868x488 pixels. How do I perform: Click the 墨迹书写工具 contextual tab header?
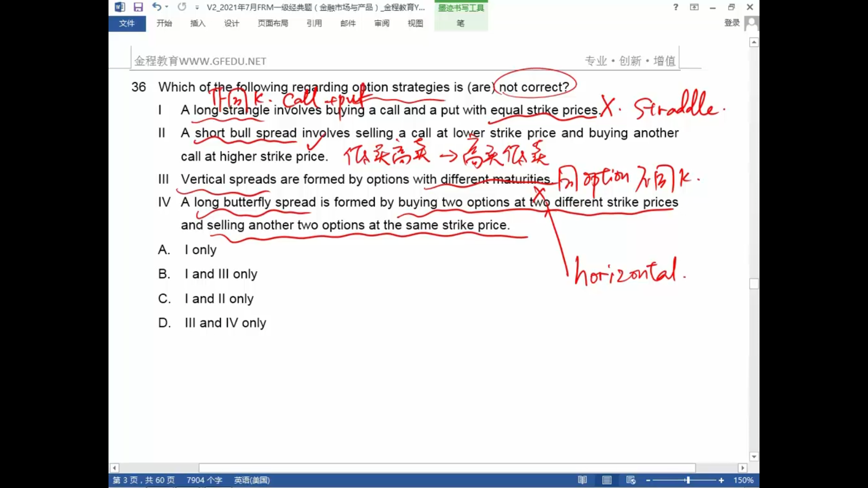(461, 8)
